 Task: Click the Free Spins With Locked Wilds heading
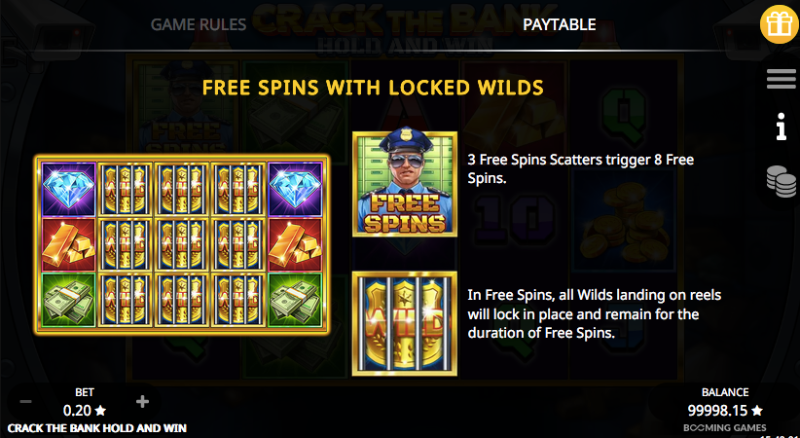373,88
